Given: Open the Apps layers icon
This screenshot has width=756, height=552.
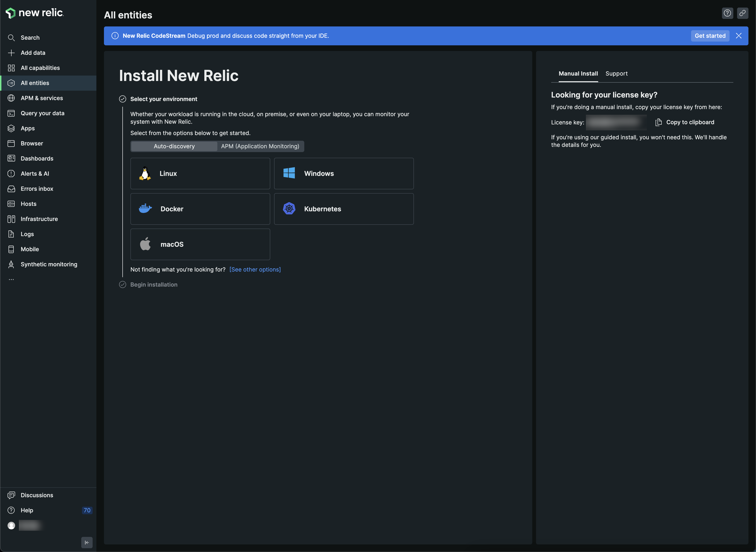Looking at the screenshot, I should pyautogui.click(x=11, y=128).
